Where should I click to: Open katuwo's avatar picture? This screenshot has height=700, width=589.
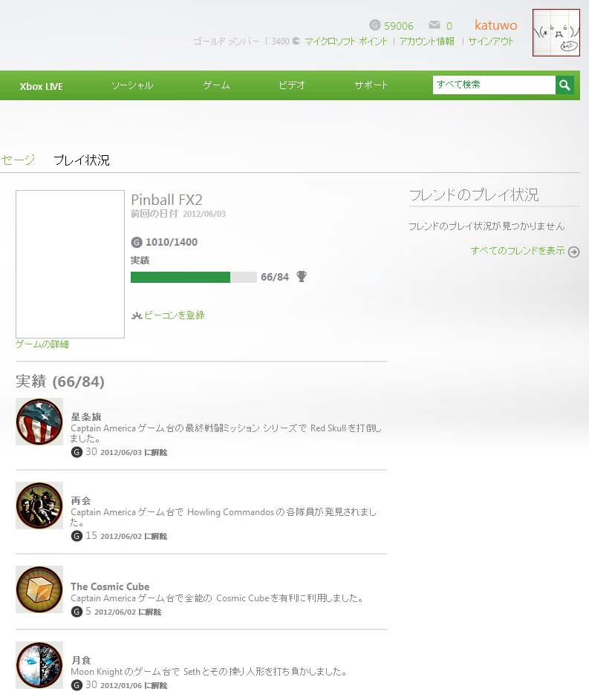pyautogui.click(x=556, y=33)
